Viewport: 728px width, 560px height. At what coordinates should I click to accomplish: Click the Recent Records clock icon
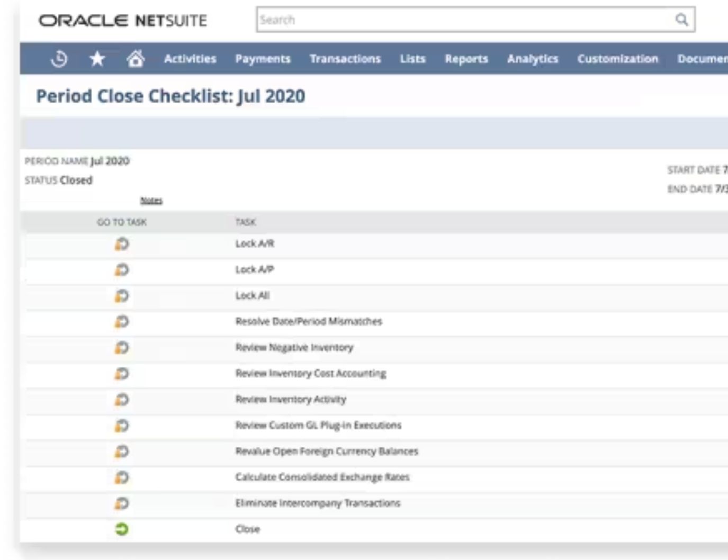59,59
